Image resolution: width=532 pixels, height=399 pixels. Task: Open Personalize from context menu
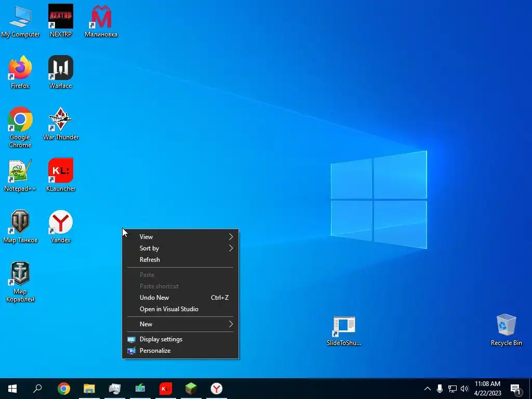click(x=180, y=351)
